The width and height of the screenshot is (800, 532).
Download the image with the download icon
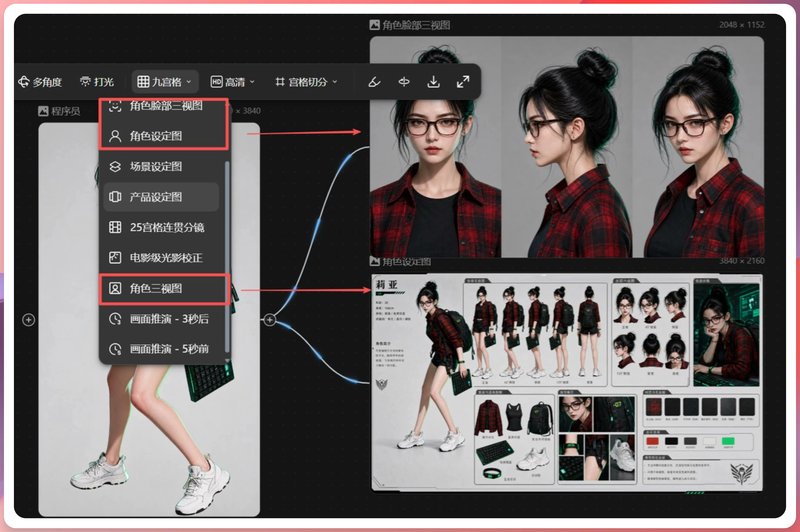coord(433,82)
